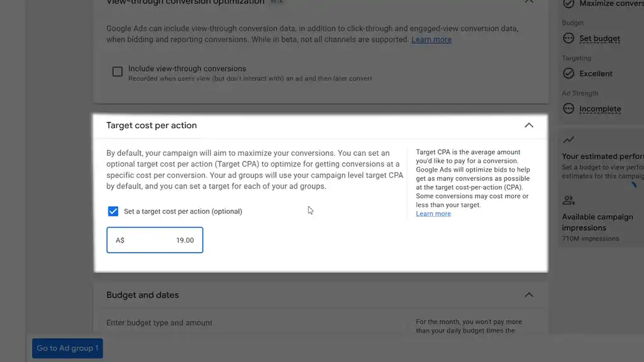The width and height of the screenshot is (644, 362).
Task: Open Learn more about view-through conversions
Action: coord(431,40)
